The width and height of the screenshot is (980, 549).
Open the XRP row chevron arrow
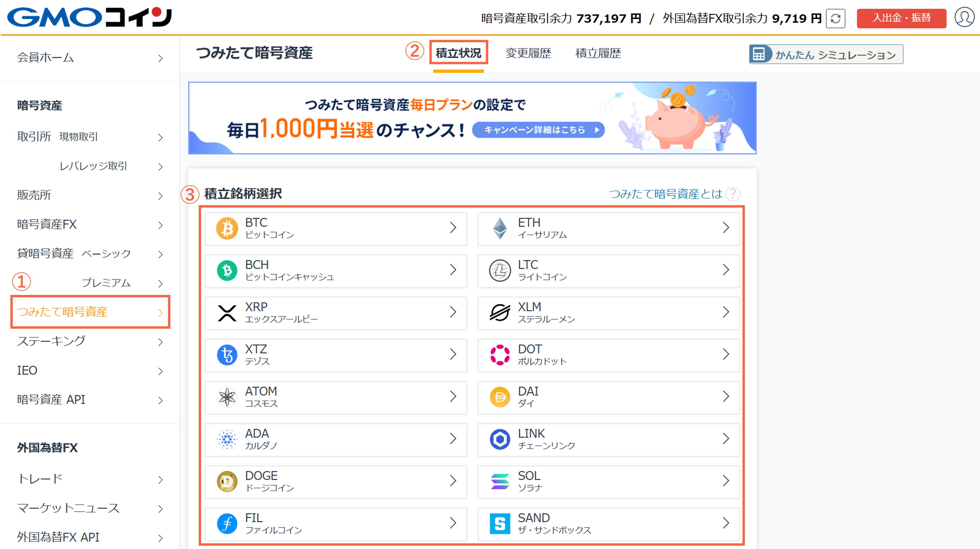click(x=453, y=312)
